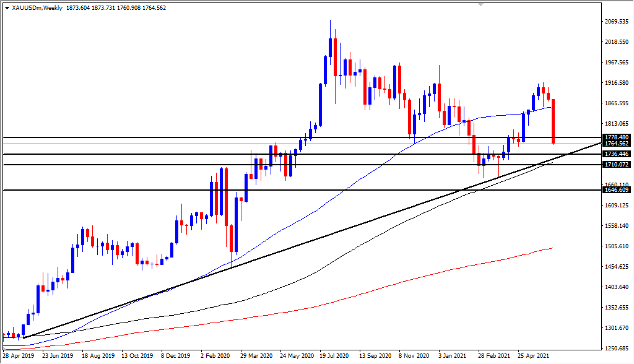The width and height of the screenshot is (634, 364).
Task: Select the 1646.609 horizontal line price label
Action: pos(617,190)
